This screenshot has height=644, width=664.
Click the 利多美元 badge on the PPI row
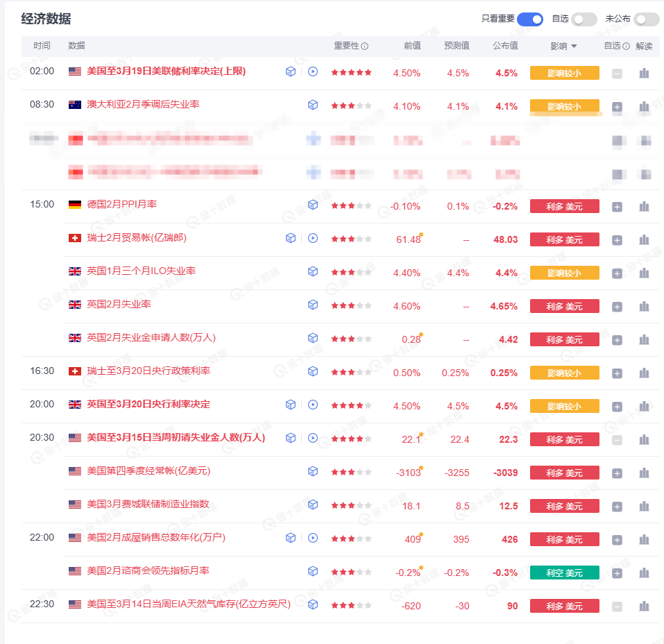click(x=564, y=205)
